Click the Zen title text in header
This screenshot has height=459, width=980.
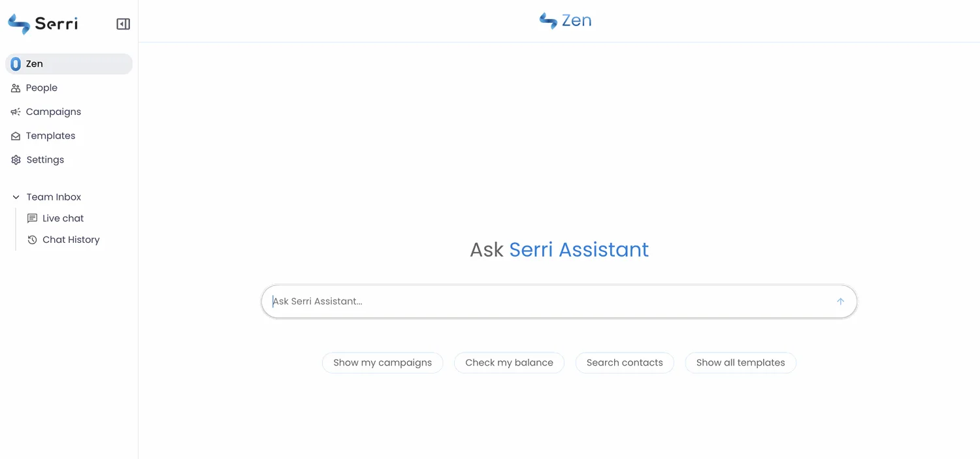point(577,21)
